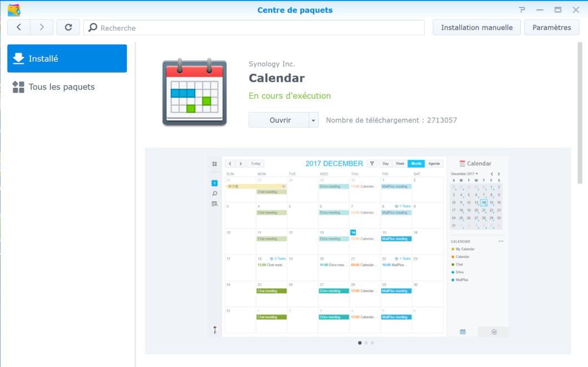Click the Synology Inc. developer name
Screen dimensions: 588x367
pos(272,64)
